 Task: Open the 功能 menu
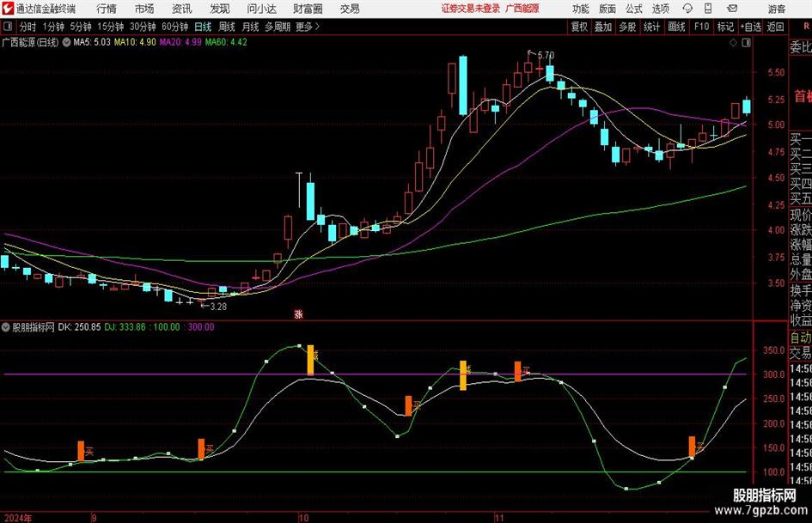pyautogui.click(x=581, y=9)
